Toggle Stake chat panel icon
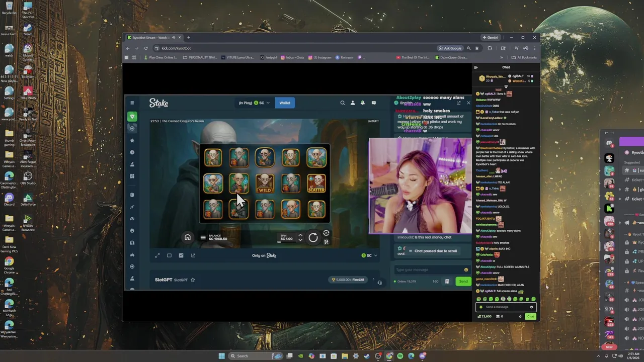 373,103
